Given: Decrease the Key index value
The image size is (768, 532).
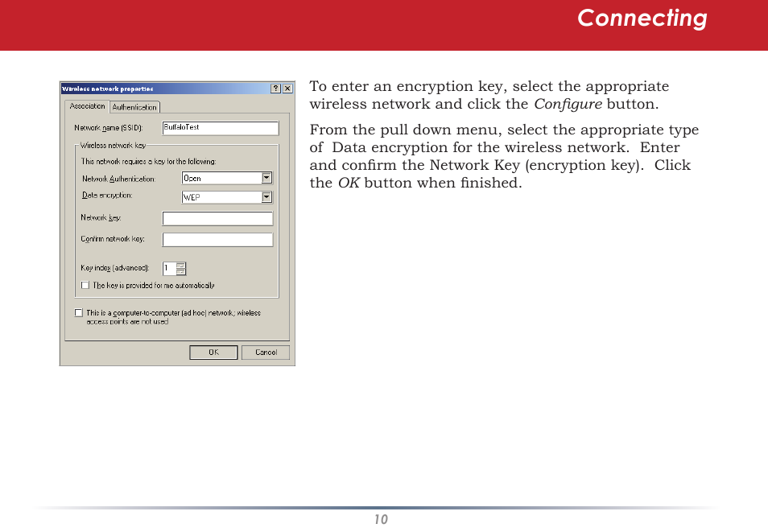Looking at the screenshot, I should [x=181, y=272].
